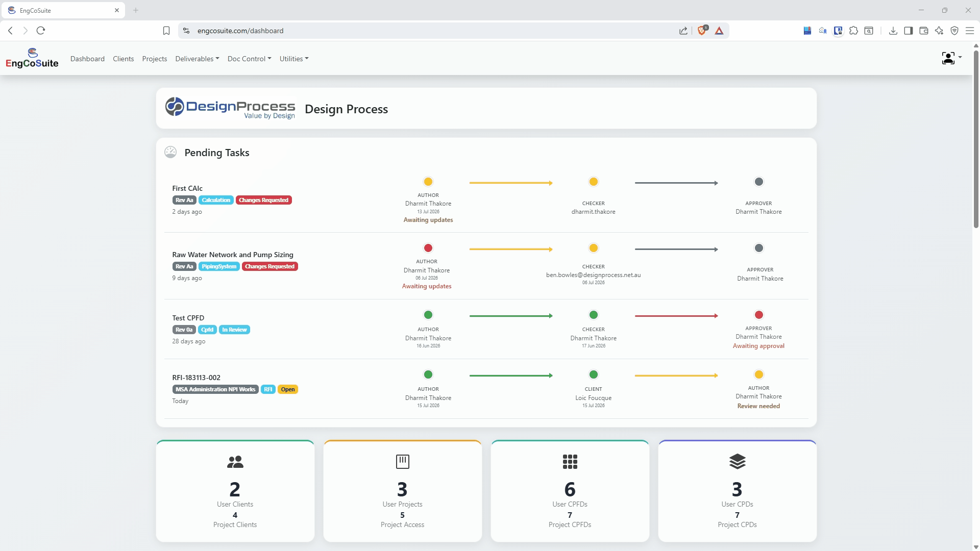Click the User CPFDs grid icon

tap(570, 462)
